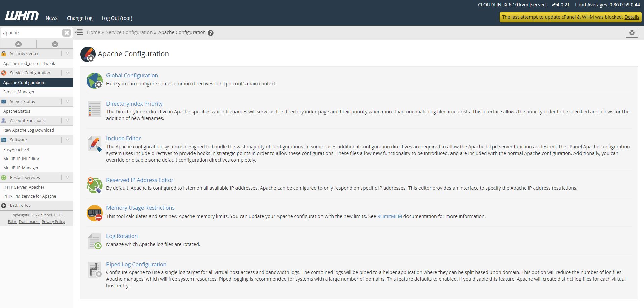Open News in the top navigation
This screenshot has height=308, width=644.
[x=52, y=18]
